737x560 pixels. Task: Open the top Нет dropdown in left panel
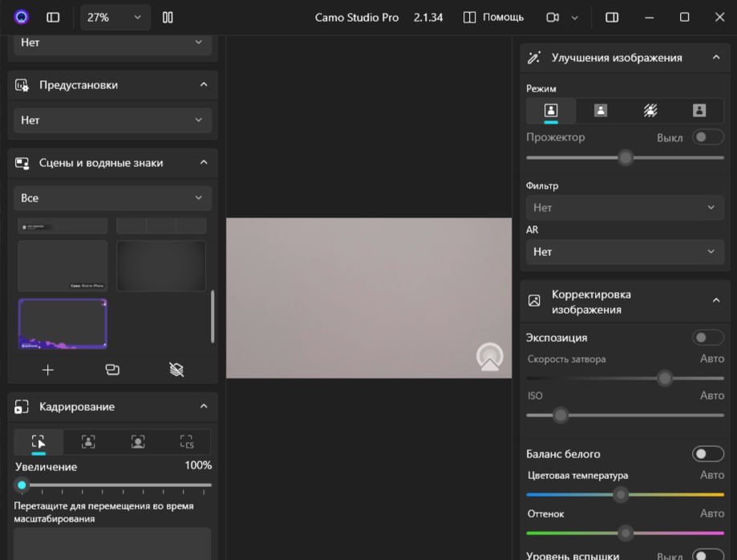click(112, 45)
